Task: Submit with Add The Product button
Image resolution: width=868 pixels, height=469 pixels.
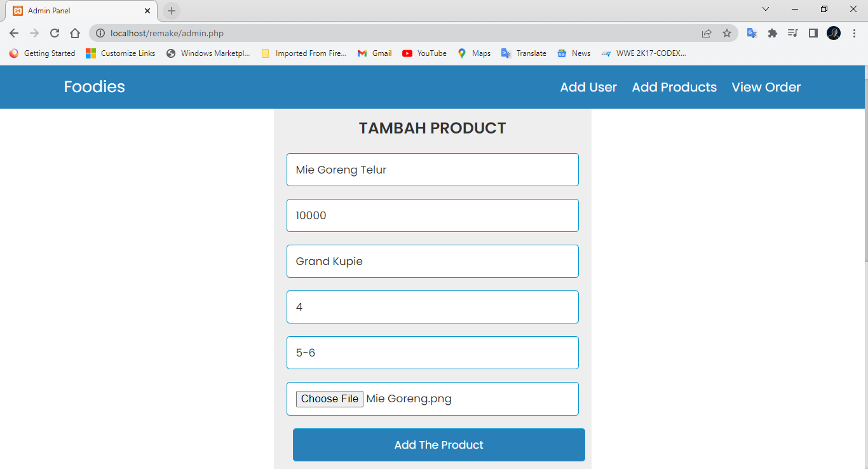Action: (x=439, y=445)
